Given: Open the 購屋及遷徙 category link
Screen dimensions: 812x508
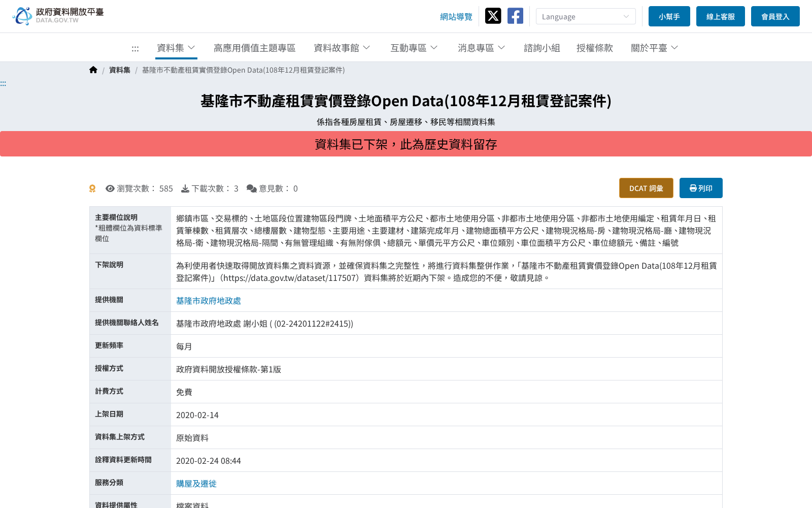Looking at the screenshot, I should click(196, 484).
